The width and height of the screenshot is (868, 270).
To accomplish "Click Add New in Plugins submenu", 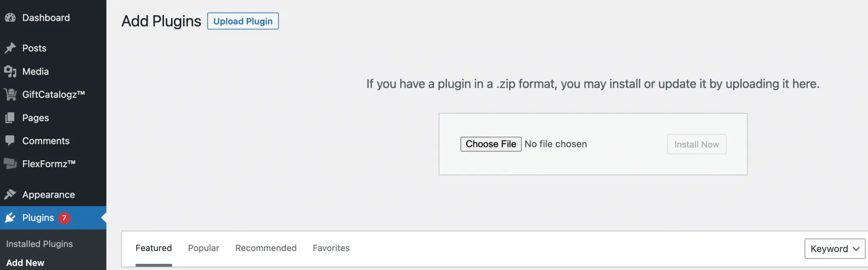I will pos(25,263).
